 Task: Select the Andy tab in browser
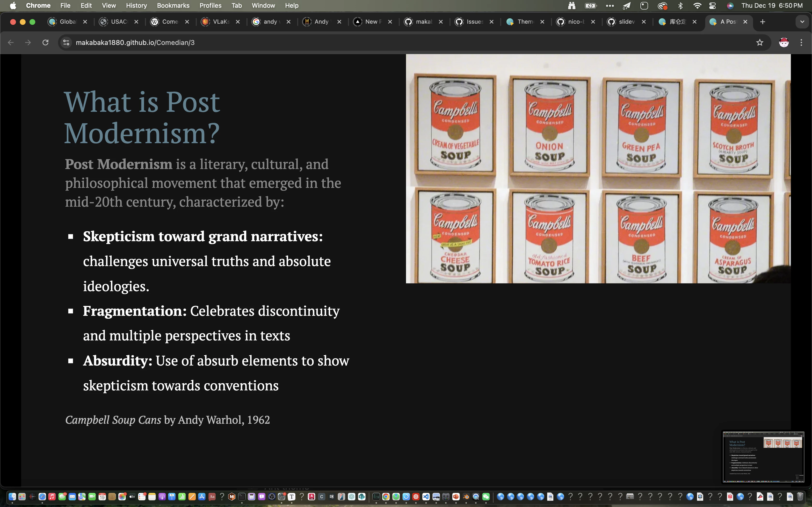coord(320,22)
